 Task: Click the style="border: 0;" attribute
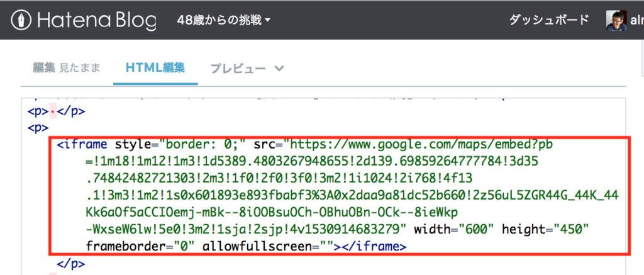click(x=180, y=144)
